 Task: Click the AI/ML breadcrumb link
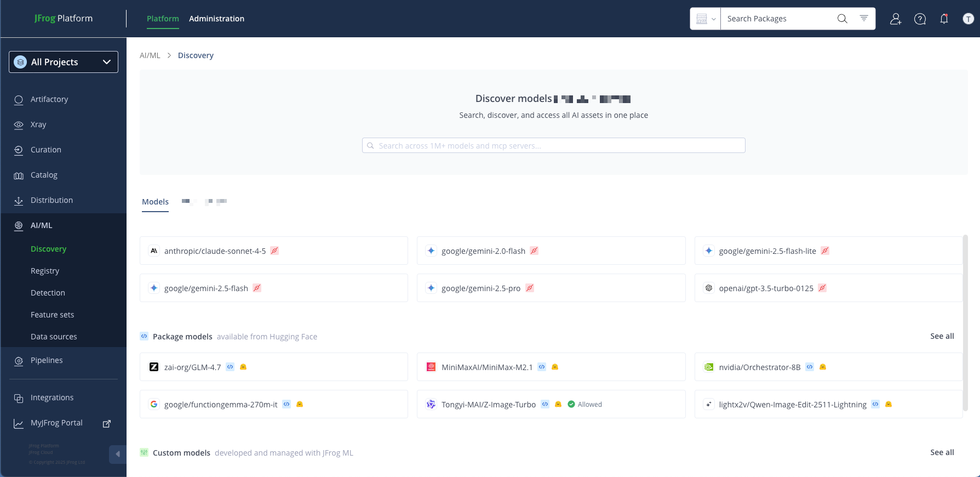(x=150, y=55)
